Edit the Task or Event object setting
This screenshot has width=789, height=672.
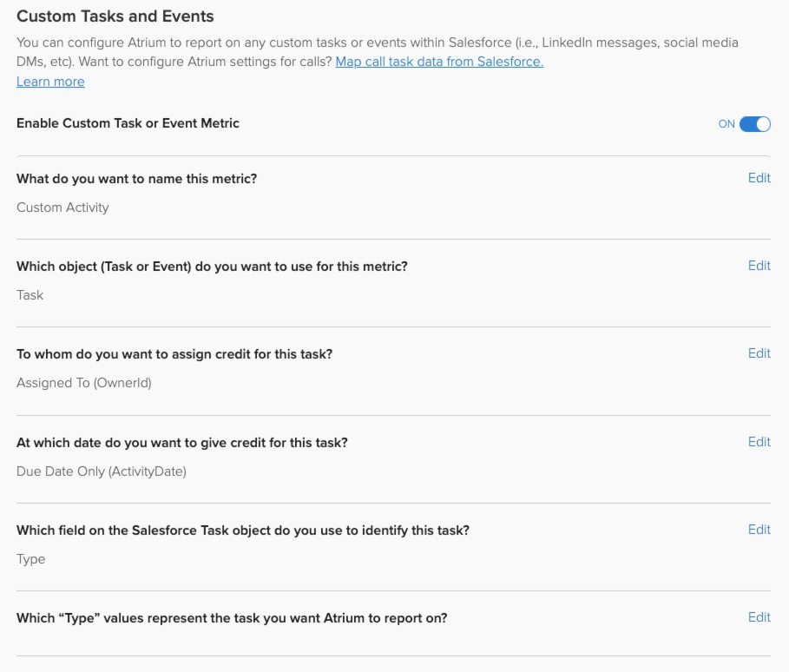[x=759, y=266]
